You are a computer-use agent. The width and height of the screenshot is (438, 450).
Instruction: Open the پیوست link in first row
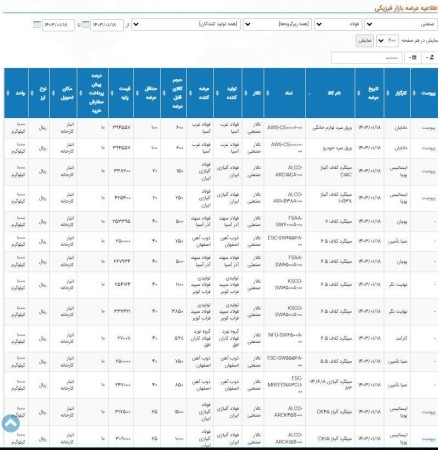coord(428,128)
